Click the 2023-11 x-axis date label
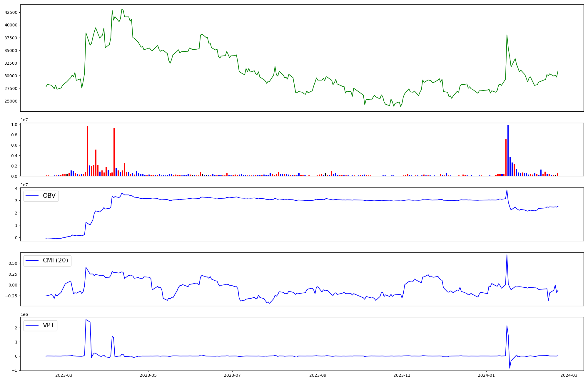This screenshot has width=588, height=382. [402, 375]
